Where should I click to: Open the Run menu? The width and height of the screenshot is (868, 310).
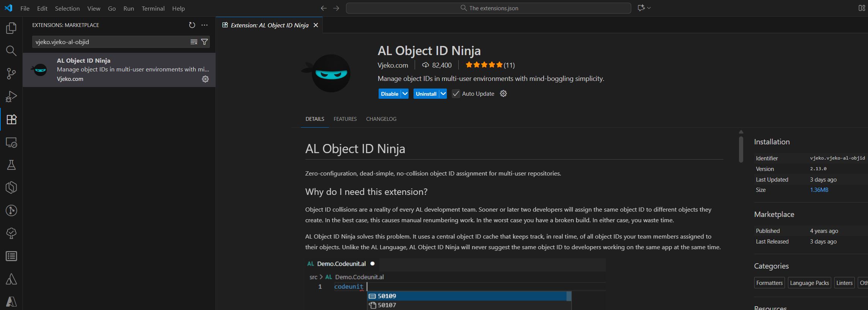[129, 8]
